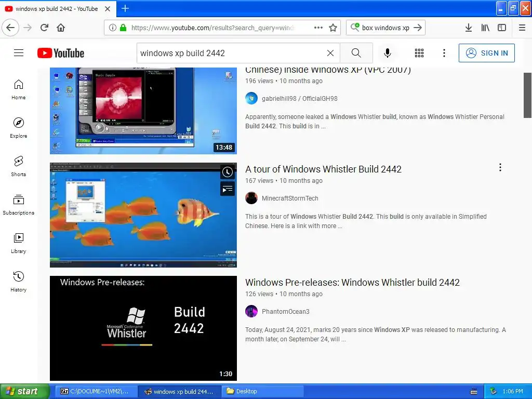This screenshot has height=399, width=532.
Task: Add Whistler tour video to Watch later
Action: pyautogui.click(x=228, y=172)
